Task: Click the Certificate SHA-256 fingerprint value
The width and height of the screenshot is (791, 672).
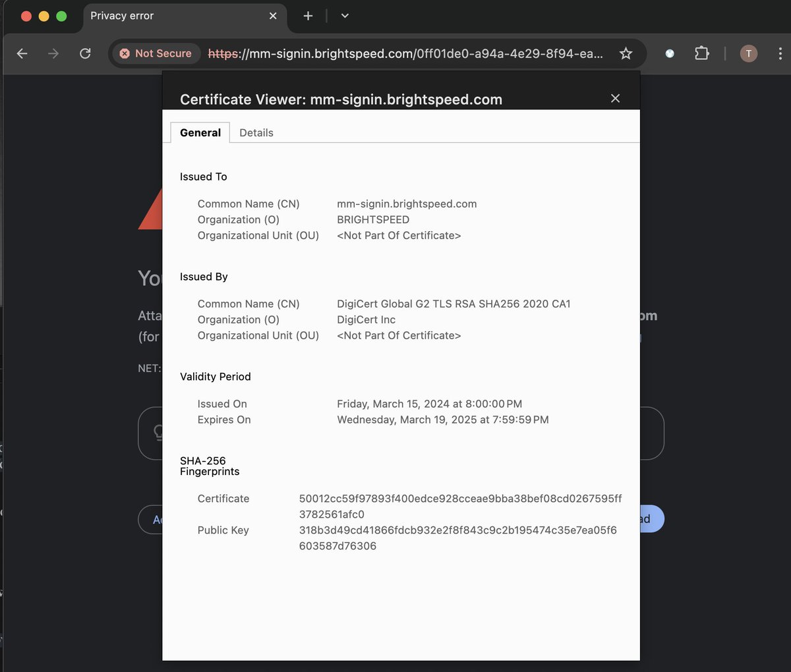Action: [x=460, y=507]
